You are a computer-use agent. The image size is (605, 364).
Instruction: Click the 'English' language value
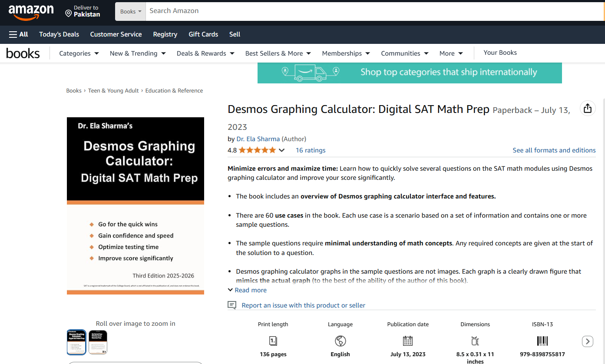pos(341,354)
